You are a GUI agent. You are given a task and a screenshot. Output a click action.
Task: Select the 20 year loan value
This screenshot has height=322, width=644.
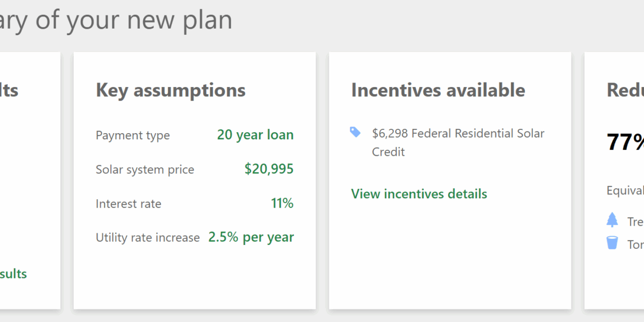click(255, 135)
